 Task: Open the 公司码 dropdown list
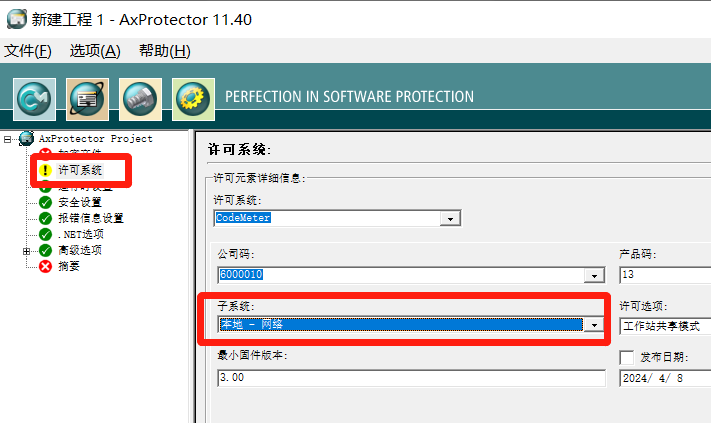click(596, 275)
